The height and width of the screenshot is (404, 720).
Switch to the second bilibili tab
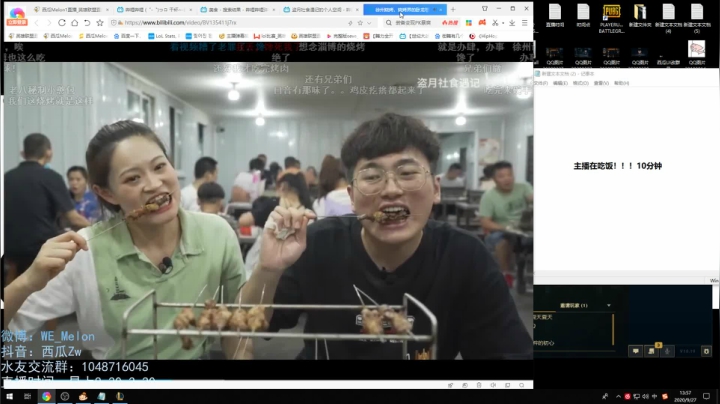click(154, 10)
